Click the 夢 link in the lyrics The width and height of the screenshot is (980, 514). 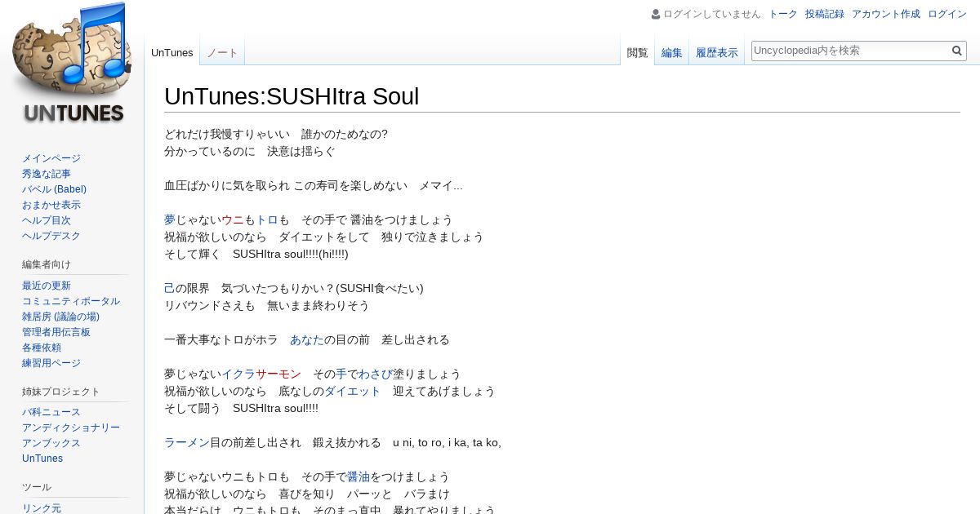[170, 220]
